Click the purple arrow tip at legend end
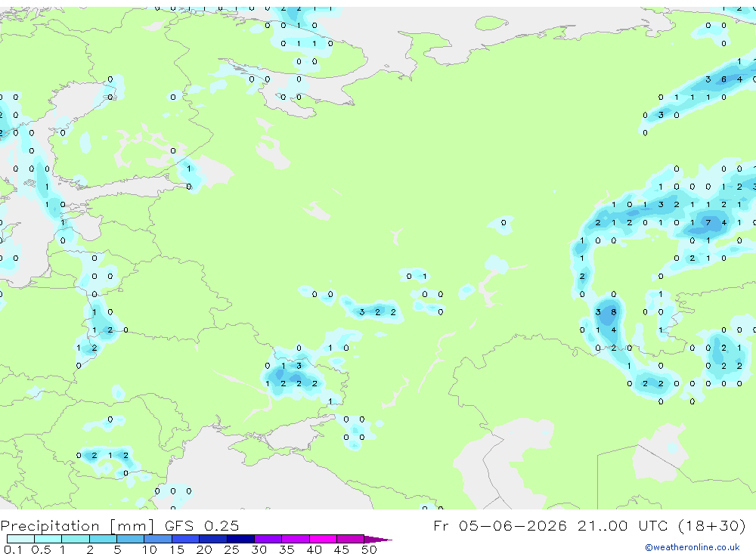This screenshot has width=756, height=554. (379, 539)
